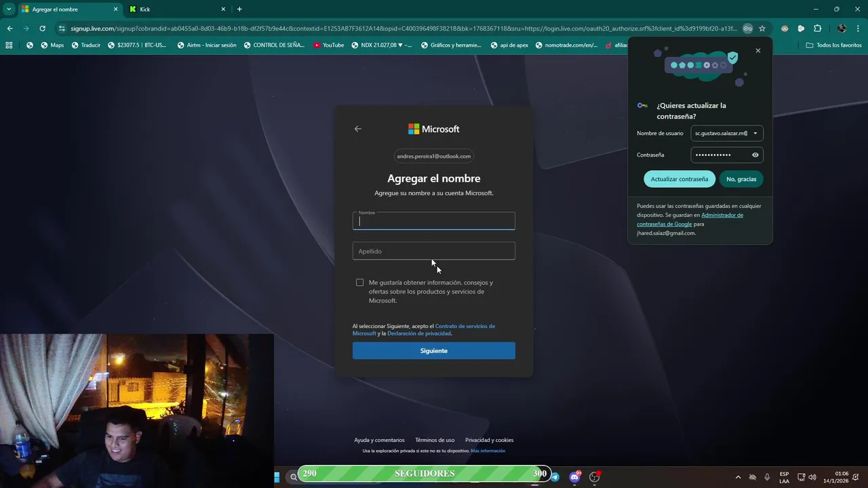This screenshot has width=868, height=488.
Task: Select the Agregar el nombre tab
Action: click(x=70, y=9)
